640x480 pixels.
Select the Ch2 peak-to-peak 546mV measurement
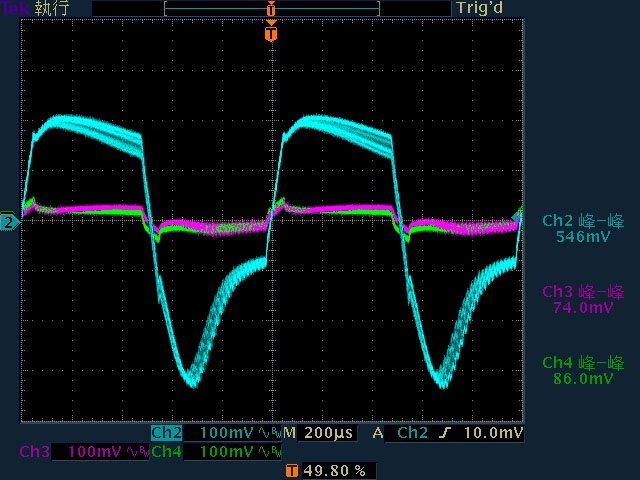click(x=582, y=229)
